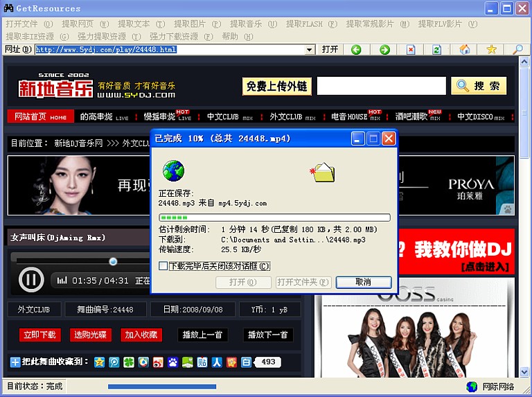
Task: Click the 360 browser share icon
Action: (143, 362)
